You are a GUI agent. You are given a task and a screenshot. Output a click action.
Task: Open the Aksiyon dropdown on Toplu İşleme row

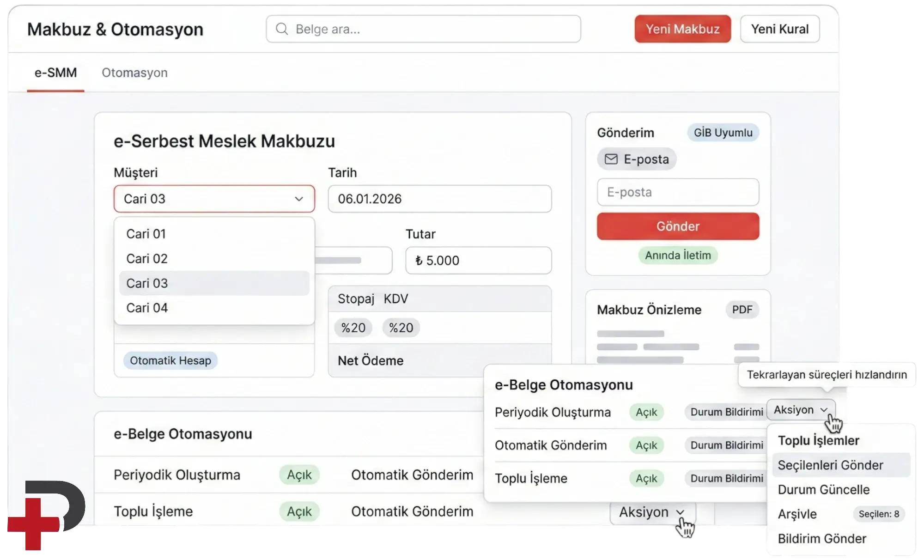pos(653,511)
